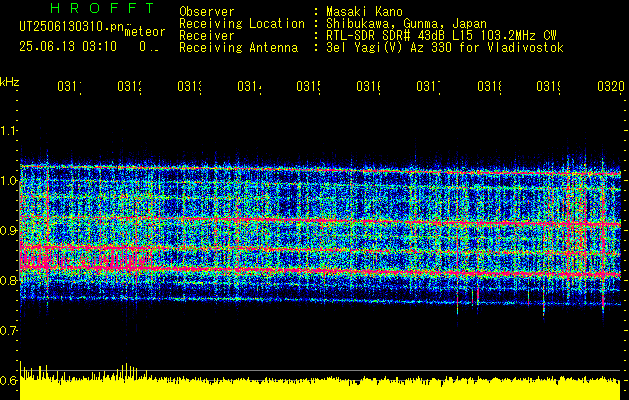Screen dimensions: 629x400
Task: Select the Receiving Antenna label
Action: [x=238, y=48]
